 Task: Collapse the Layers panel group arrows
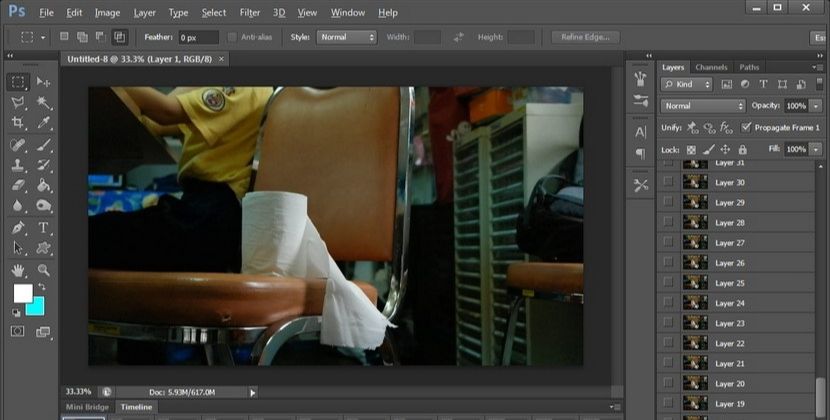820,55
